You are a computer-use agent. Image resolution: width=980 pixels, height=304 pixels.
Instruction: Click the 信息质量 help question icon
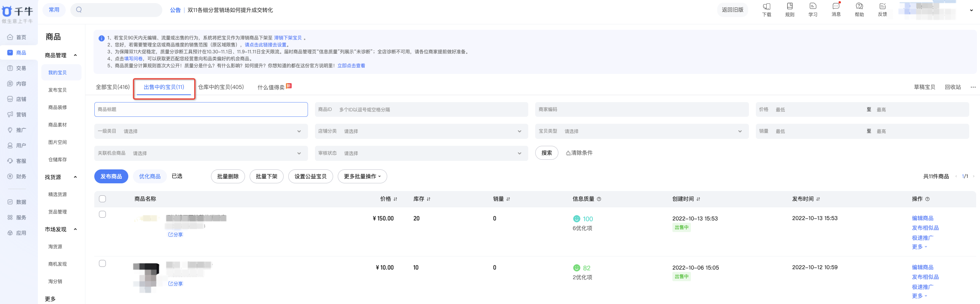(x=599, y=199)
